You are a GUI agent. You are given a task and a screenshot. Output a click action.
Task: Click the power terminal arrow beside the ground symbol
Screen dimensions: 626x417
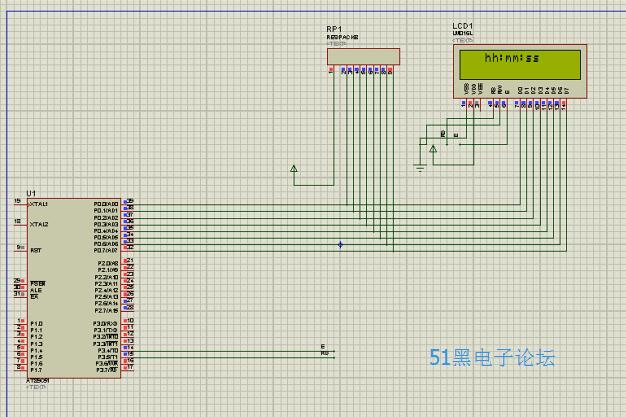point(433,150)
